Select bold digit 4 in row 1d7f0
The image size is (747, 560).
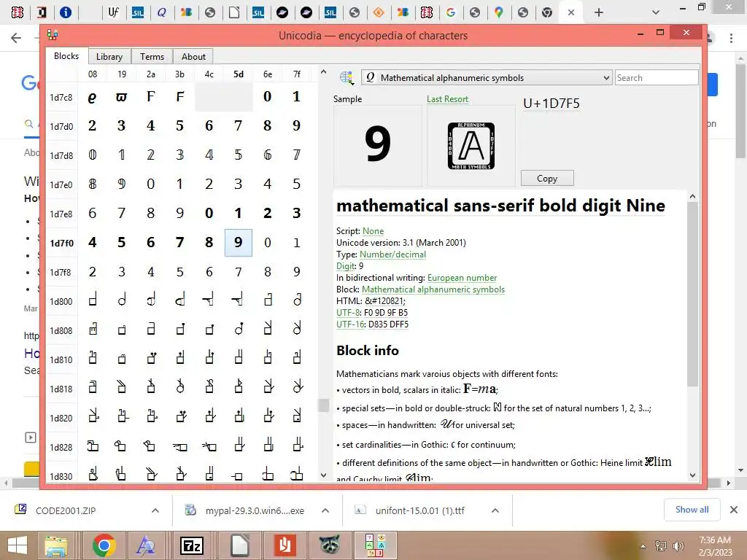click(93, 242)
